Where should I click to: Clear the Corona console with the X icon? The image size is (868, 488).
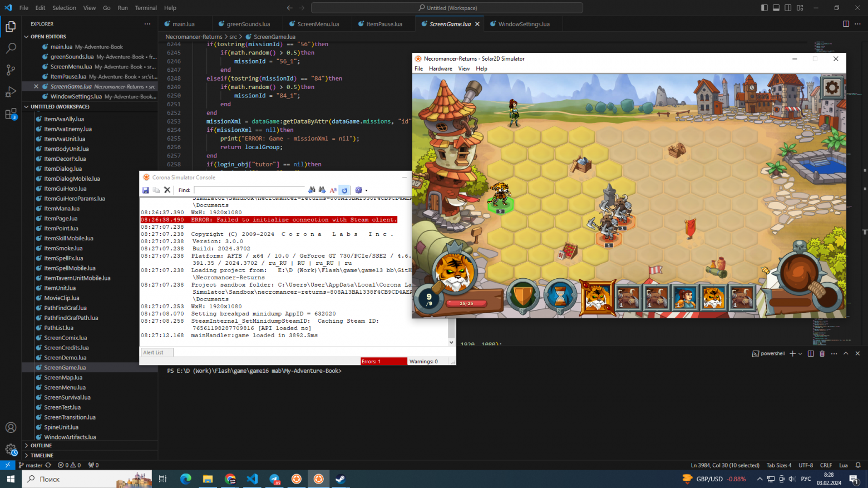coord(167,190)
